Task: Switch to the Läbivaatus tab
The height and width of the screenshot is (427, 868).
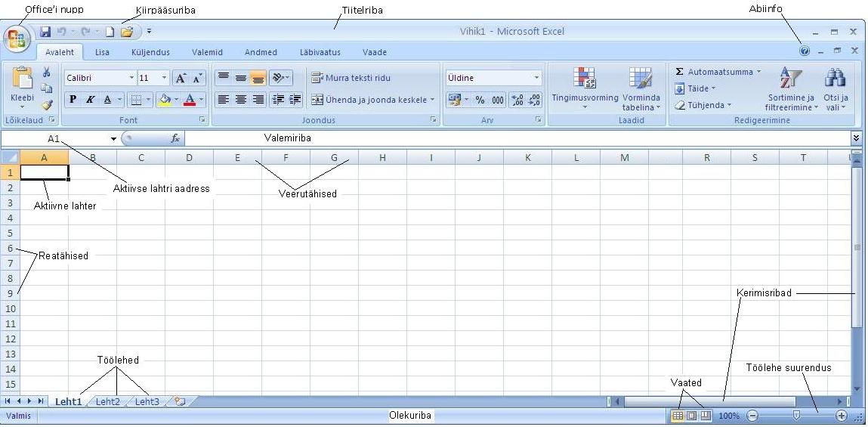Action: (320, 52)
